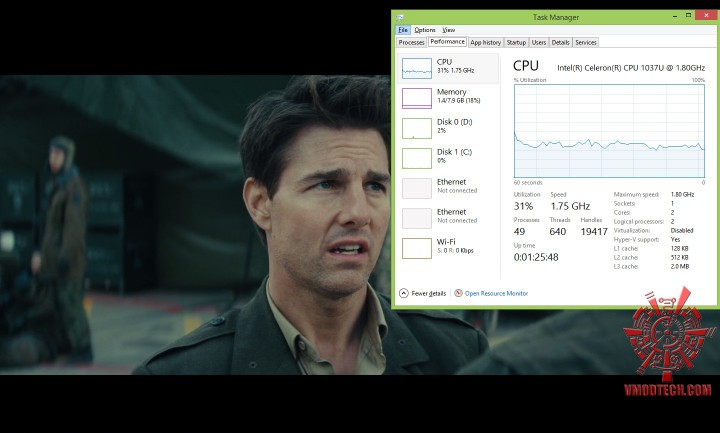This screenshot has height=433, width=720.
Task: Select Disk 1 (C:) graph thumbnail
Action: [x=417, y=158]
